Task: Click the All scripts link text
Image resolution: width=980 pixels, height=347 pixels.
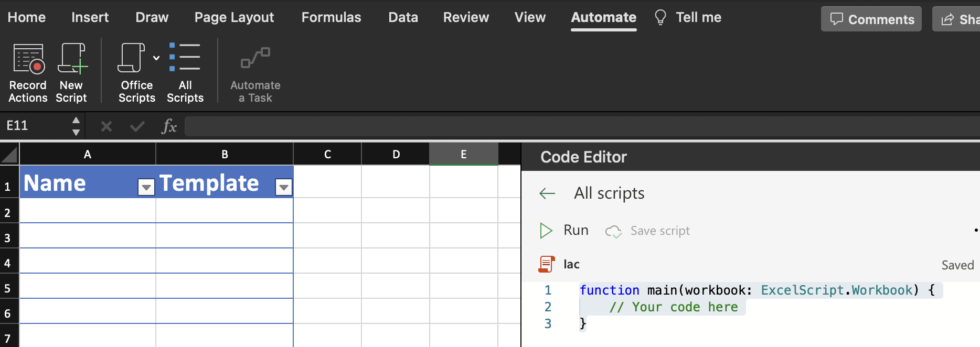Action: (609, 193)
